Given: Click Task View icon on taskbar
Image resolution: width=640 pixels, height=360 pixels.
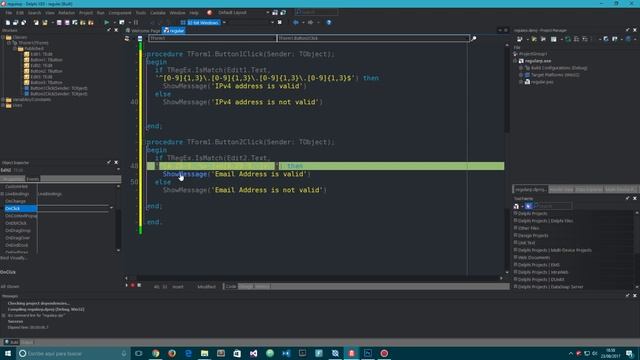Looking at the screenshot, I should pos(139,353).
